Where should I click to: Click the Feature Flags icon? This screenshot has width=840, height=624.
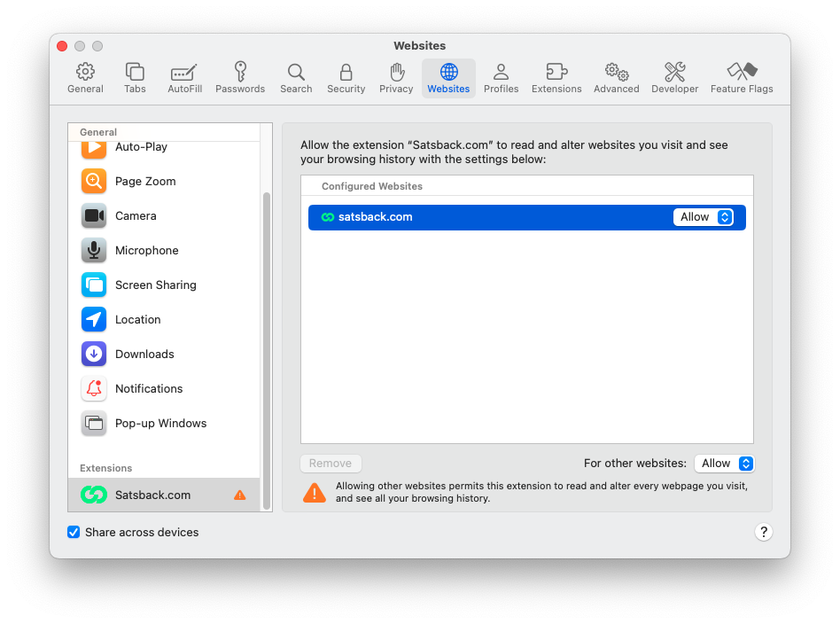tap(742, 71)
